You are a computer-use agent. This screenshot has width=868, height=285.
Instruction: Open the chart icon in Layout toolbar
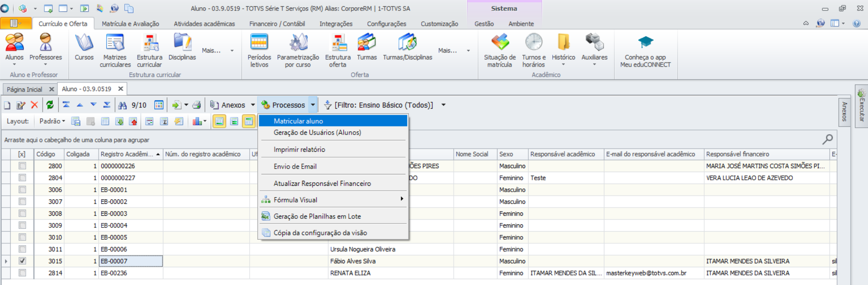tap(197, 121)
